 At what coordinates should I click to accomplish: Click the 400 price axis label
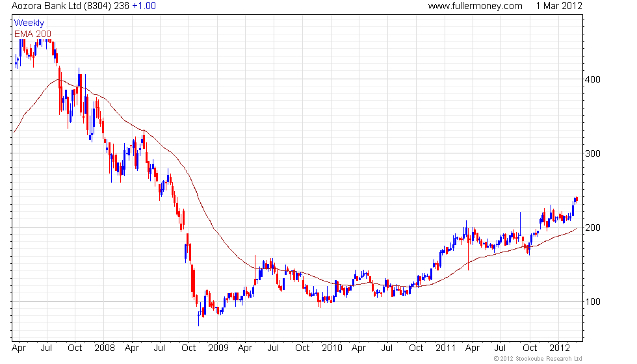coord(592,79)
